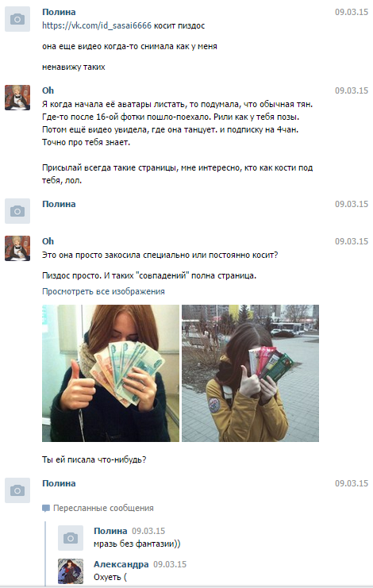373x588 pixels.
Task: Click Полина name above forwarded messages section
Action: [59, 483]
